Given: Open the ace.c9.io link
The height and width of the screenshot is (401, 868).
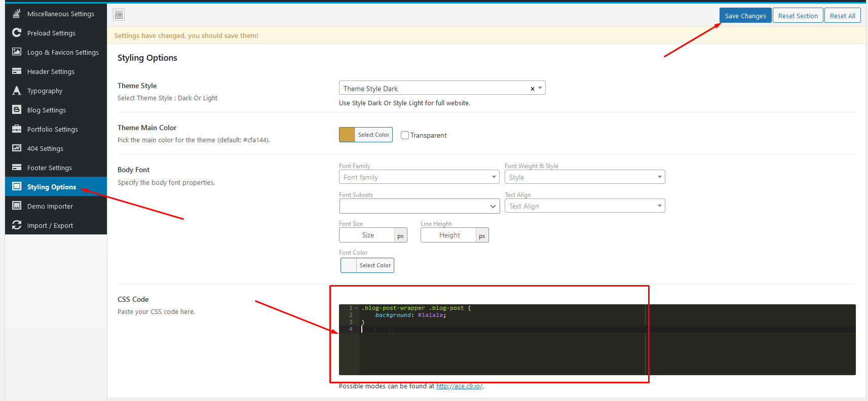Looking at the screenshot, I should point(459,386).
